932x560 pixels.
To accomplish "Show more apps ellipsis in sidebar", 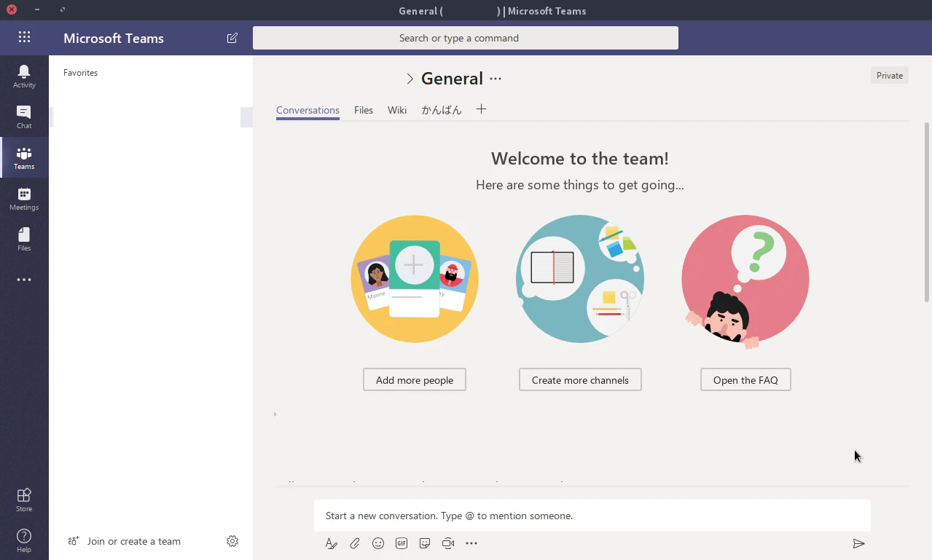I will click(x=24, y=280).
